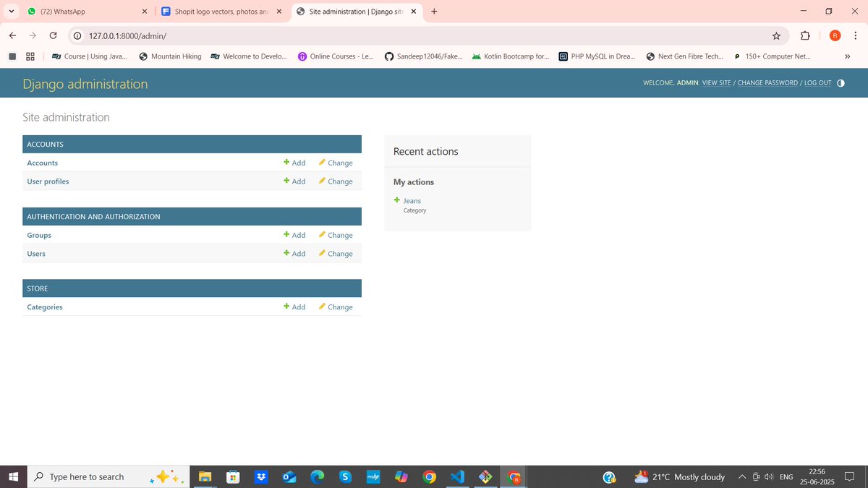Image resolution: width=868 pixels, height=488 pixels.
Task: Toggle the theme icon next to Log Out
Action: pyautogui.click(x=841, y=83)
